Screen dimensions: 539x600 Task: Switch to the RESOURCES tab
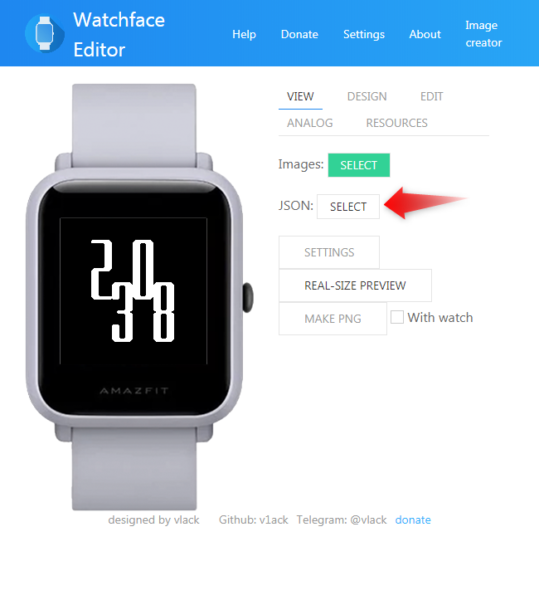[397, 123]
